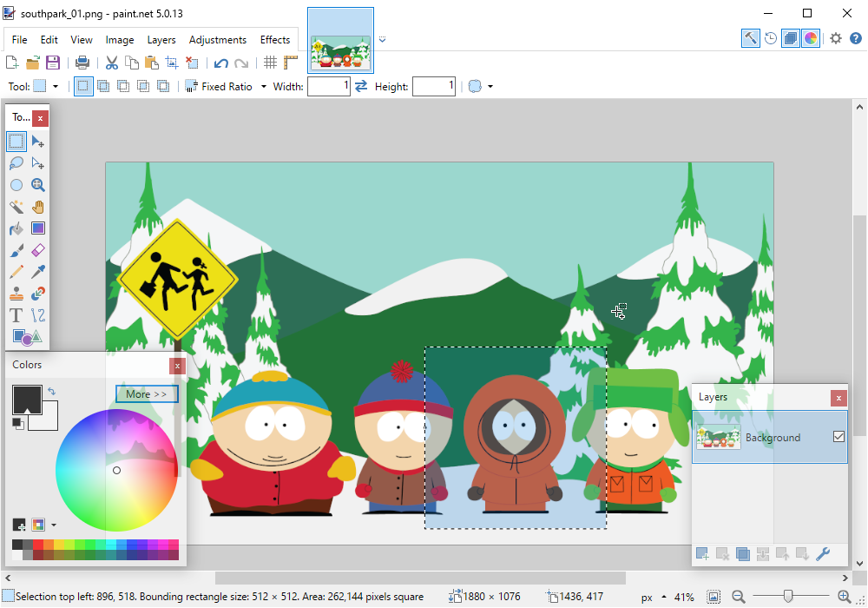
Task: Choose Add (union) selection mode button
Action: point(103,86)
